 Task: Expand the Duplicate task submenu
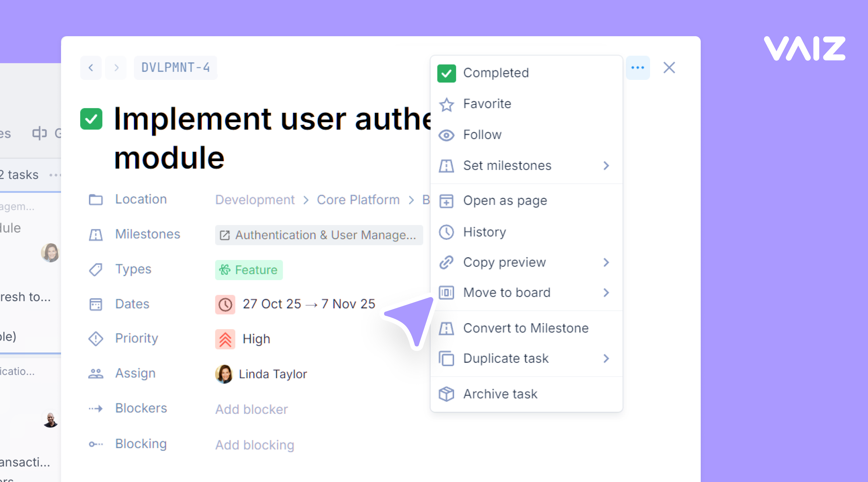click(606, 358)
